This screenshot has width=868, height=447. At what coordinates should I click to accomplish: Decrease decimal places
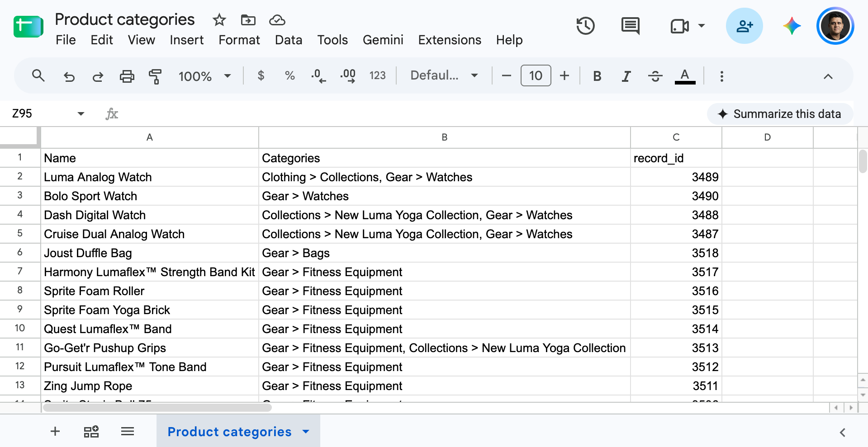(x=318, y=76)
